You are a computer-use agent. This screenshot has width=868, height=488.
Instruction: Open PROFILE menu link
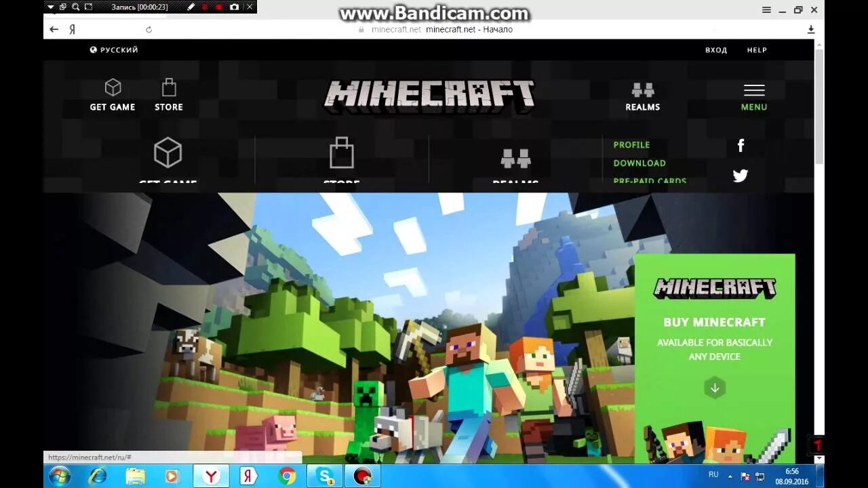(631, 145)
